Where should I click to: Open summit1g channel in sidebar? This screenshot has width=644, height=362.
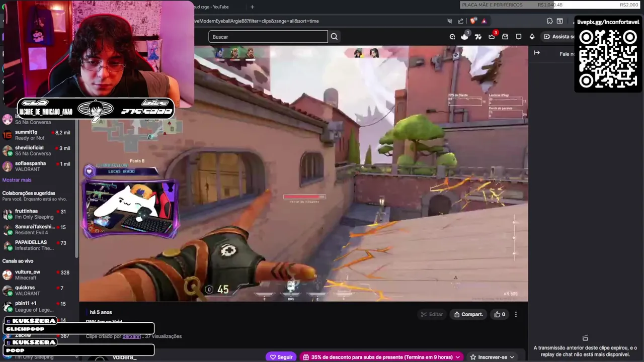(x=38, y=135)
